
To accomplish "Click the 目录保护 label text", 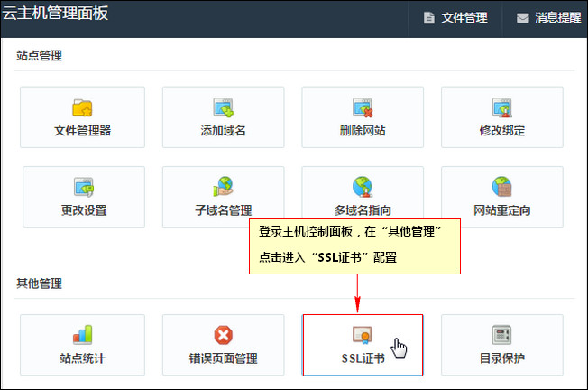I will point(502,358).
